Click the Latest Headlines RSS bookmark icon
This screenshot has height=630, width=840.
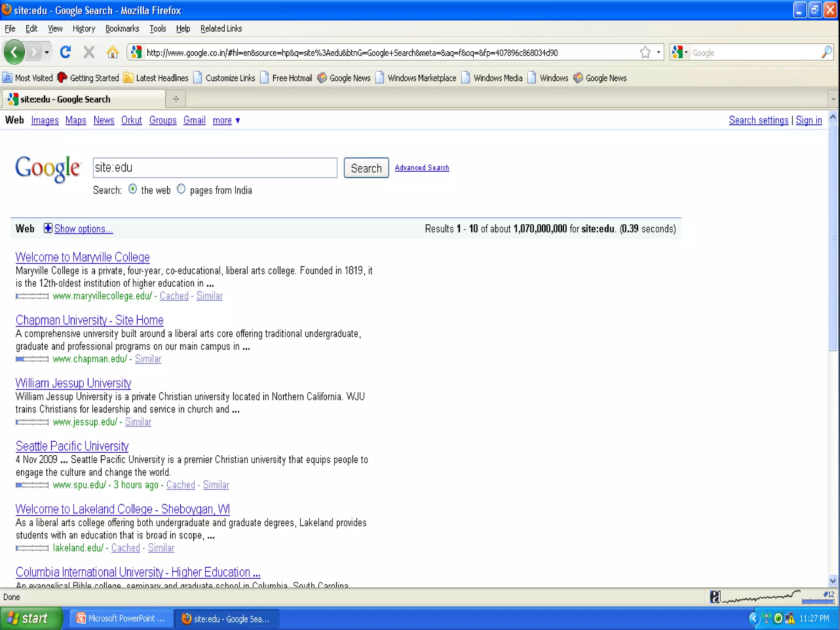(128, 78)
